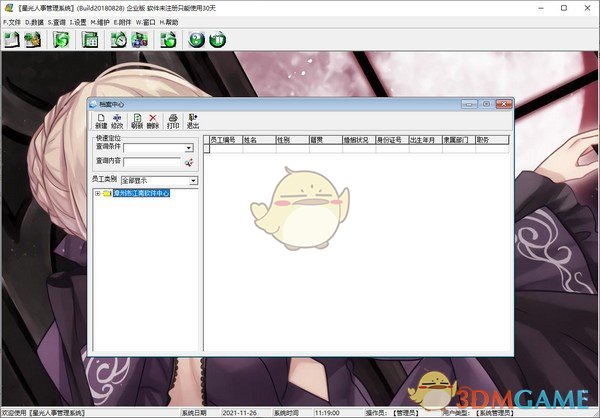This screenshot has width=600, height=418.
Task: Click the search icon beside 查询内容
Action: pyautogui.click(x=189, y=162)
